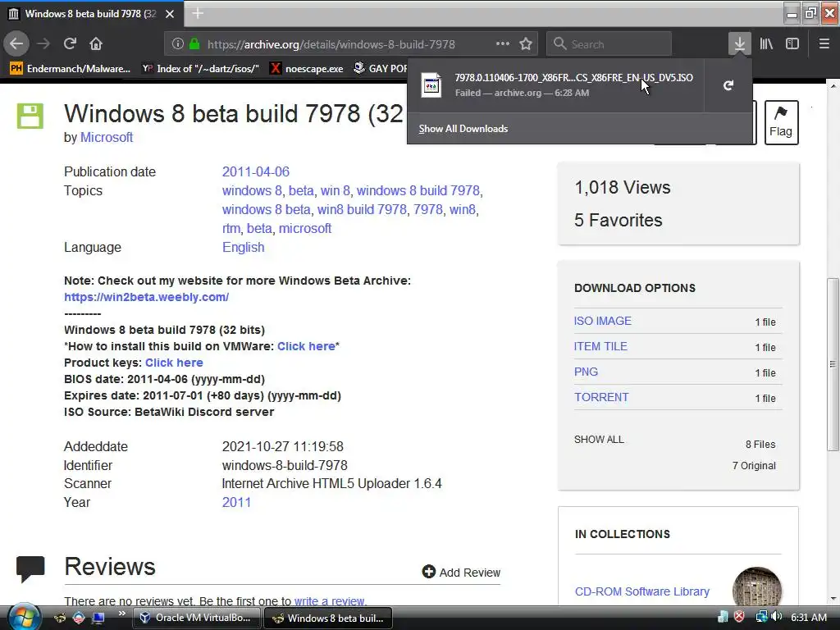Open Index of /~dartz/isos/ bookmark
Viewport: 840px width, 630px height.
[200, 68]
